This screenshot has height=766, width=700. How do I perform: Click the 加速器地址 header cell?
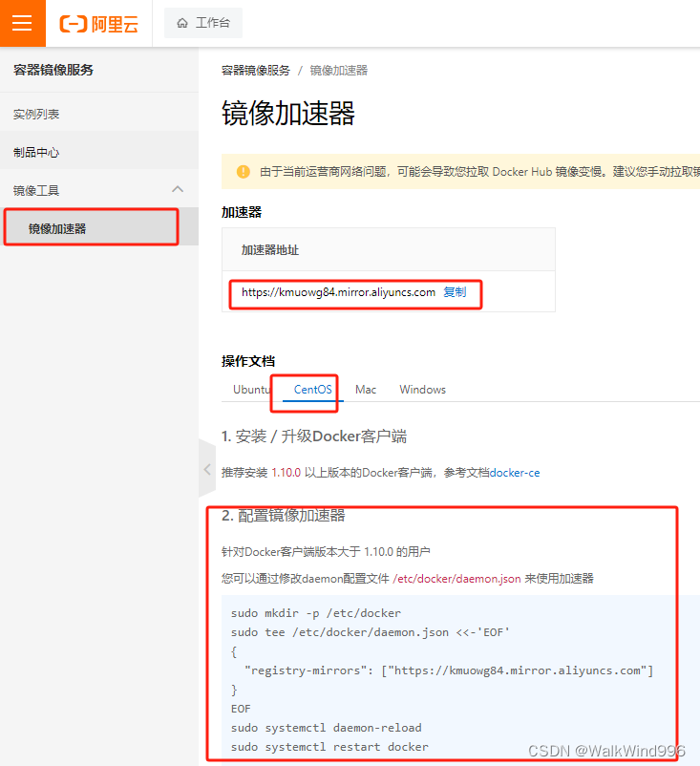[x=389, y=249]
